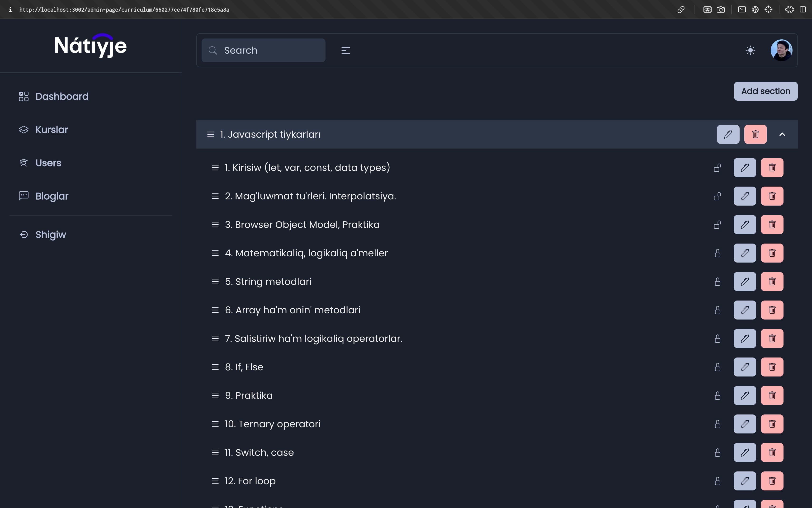Delete the Browser Object Model lesson

772,224
